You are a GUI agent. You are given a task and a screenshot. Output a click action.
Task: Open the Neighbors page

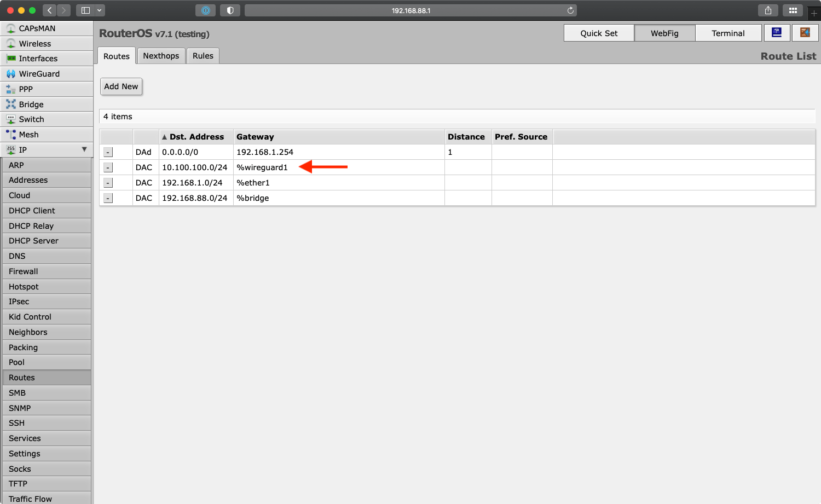pyautogui.click(x=47, y=332)
